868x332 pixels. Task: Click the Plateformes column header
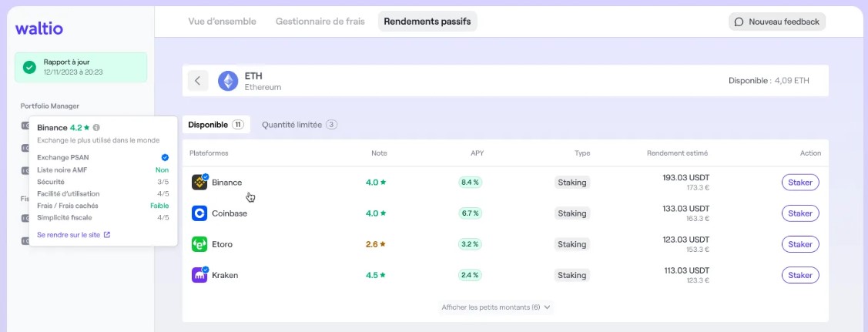click(x=209, y=153)
